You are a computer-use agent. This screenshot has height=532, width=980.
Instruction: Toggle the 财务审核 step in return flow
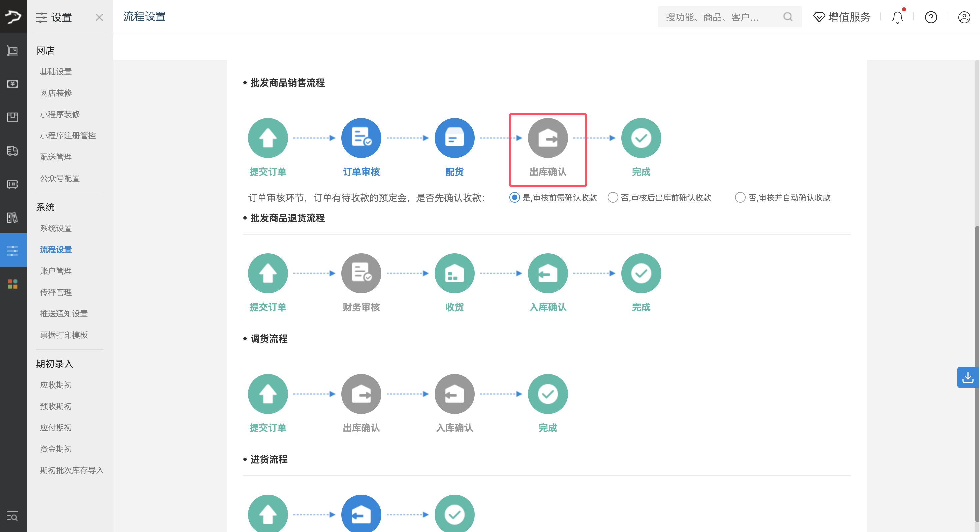pos(361,273)
